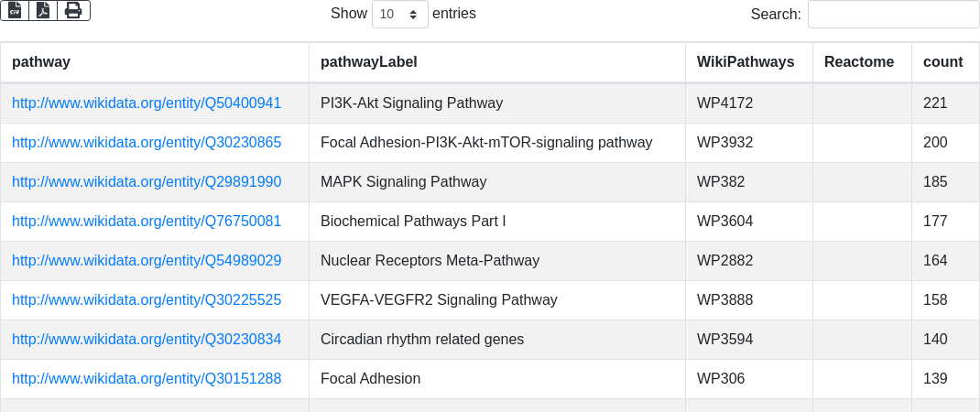This screenshot has width=980, height=412.
Task: Sort by the pathwayLabel column header
Action: point(497,62)
